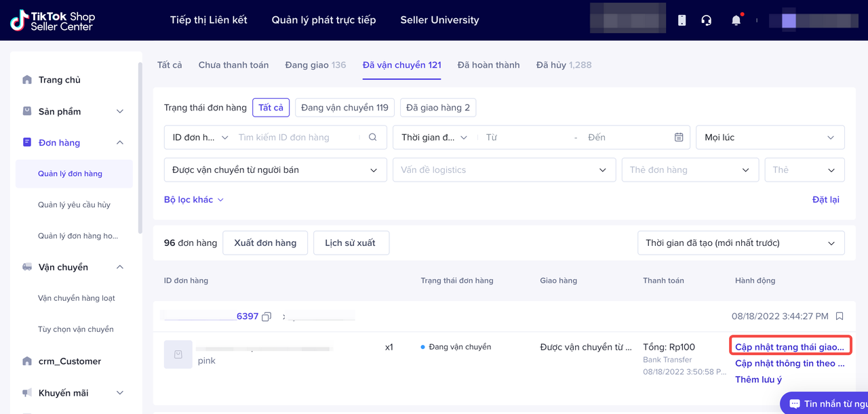
Task: Open the sort by "Thời gian đã tạo" dropdown
Action: coord(741,243)
